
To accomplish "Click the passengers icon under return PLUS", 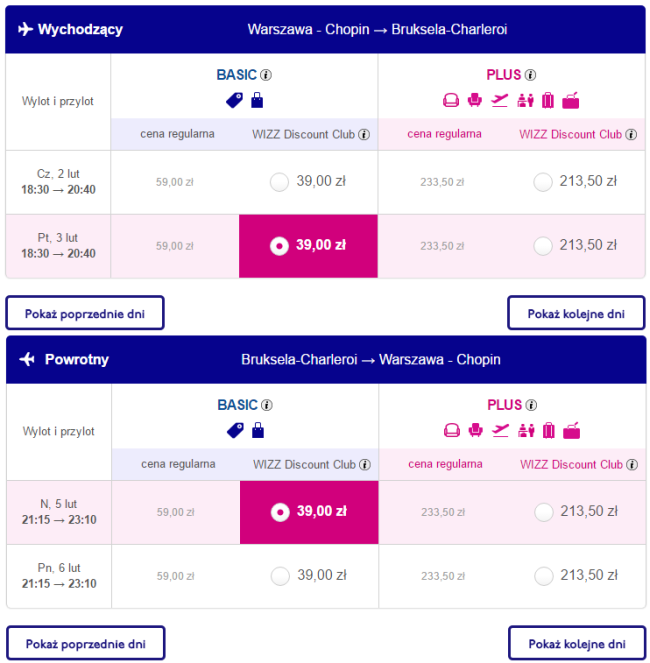I will [x=524, y=431].
